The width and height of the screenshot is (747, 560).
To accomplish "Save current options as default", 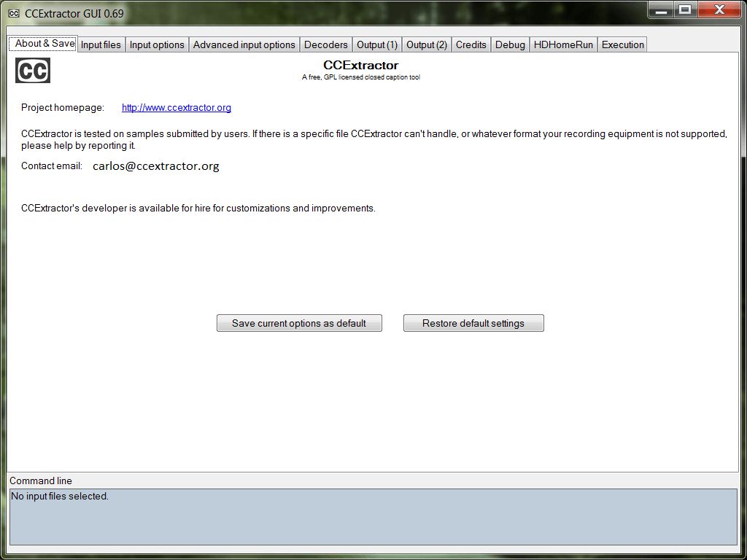I will pyautogui.click(x=299, y=323).
